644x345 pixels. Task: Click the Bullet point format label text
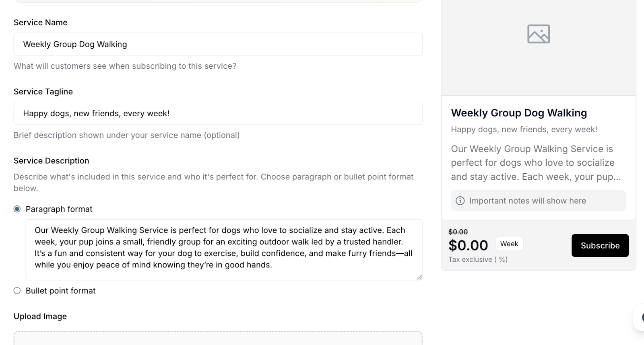point(60,291)
